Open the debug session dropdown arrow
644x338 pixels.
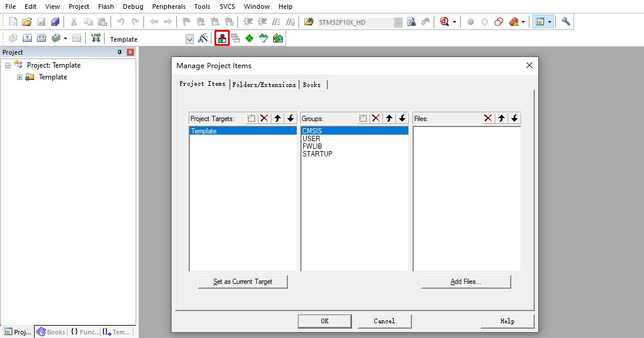pyautogui.click(x=454, y=22)
